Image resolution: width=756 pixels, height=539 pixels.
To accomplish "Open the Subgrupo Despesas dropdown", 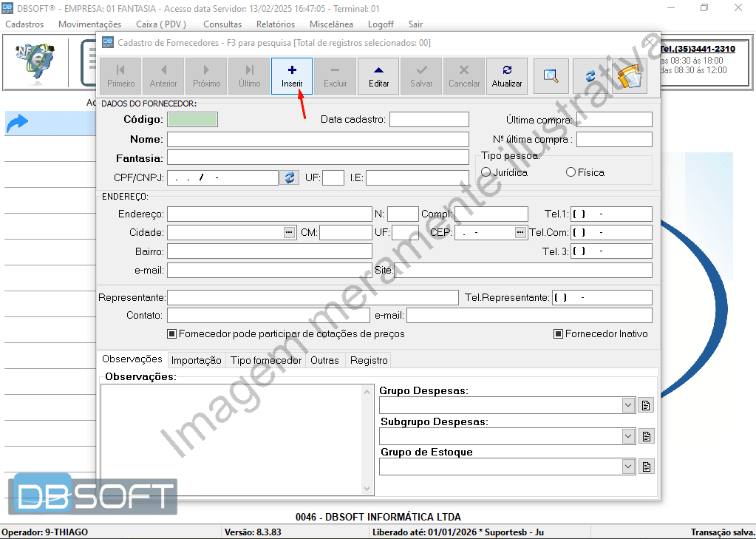I will coord(628,436).
